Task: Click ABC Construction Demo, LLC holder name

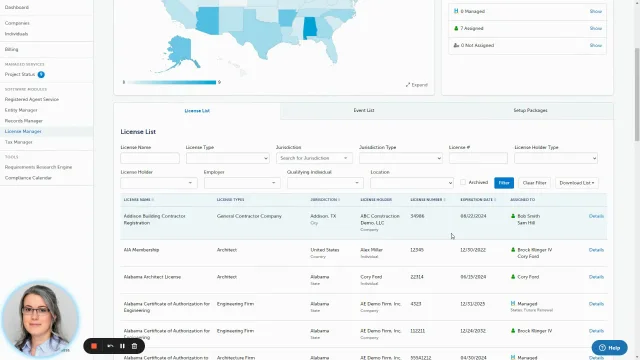Action: (x=380, y=220)
